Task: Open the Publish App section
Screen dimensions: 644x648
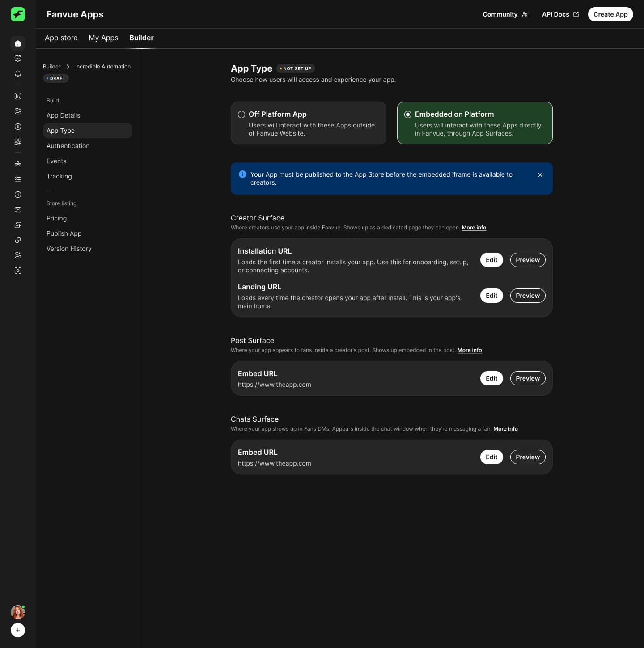Action: click(88, 233)
